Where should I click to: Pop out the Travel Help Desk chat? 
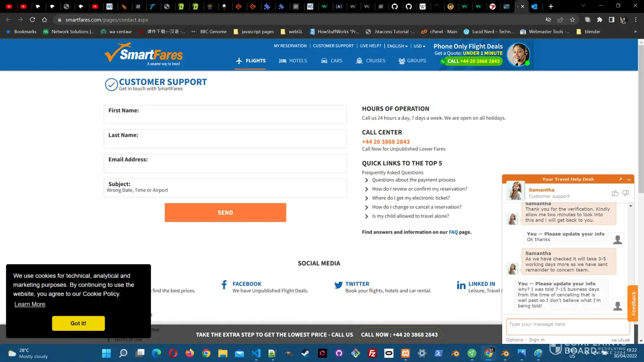tap(620, 179)
